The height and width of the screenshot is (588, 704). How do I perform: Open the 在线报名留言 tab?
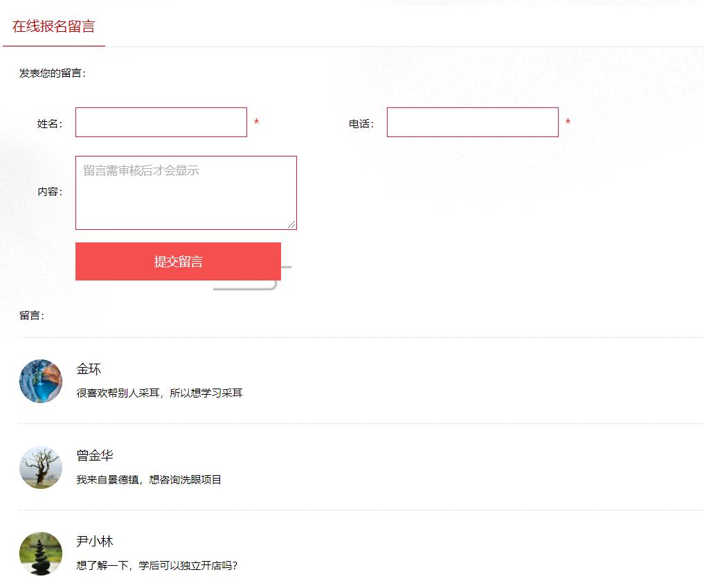pyautogui.click(x=54, y=27)
